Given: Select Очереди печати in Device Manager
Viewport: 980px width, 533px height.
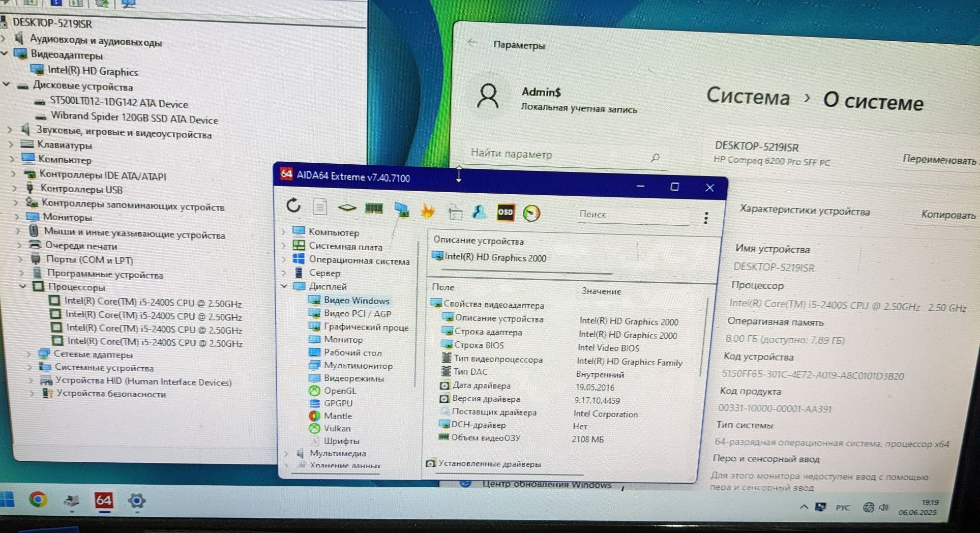Looking at the screenshot, I should point(81,246).
